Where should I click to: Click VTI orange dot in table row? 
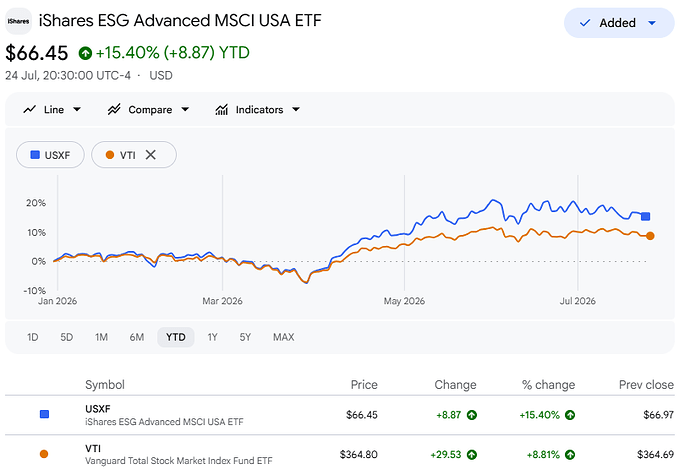click(44, 454)
